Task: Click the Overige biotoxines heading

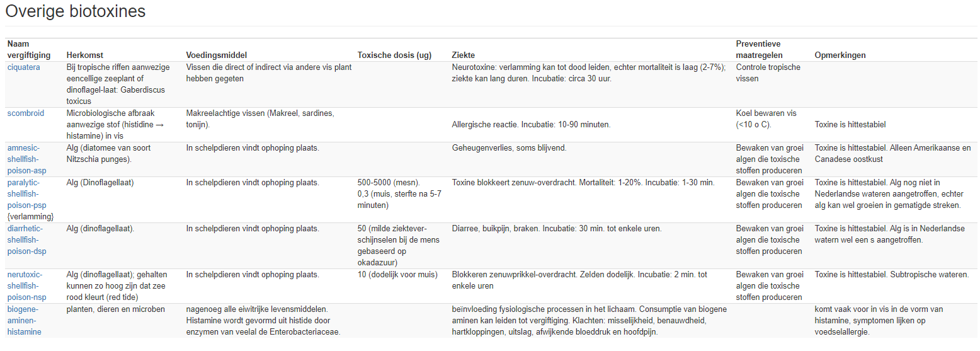Action: [x=76, y=11]
